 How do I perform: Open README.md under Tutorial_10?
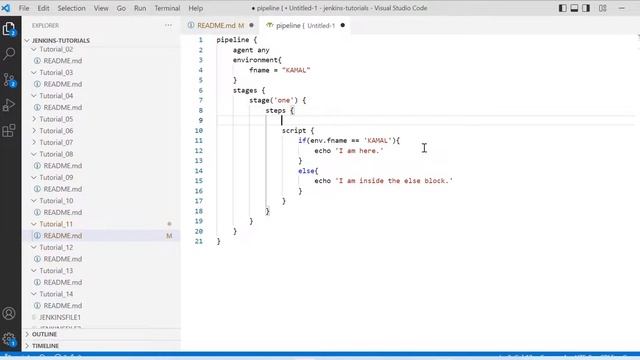click(62, 212)
